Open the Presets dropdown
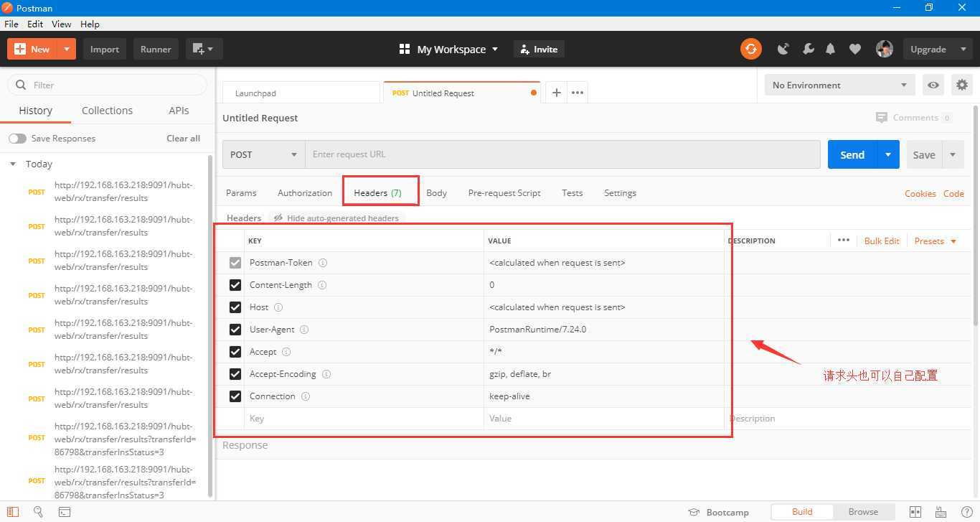 pos(936,241)
